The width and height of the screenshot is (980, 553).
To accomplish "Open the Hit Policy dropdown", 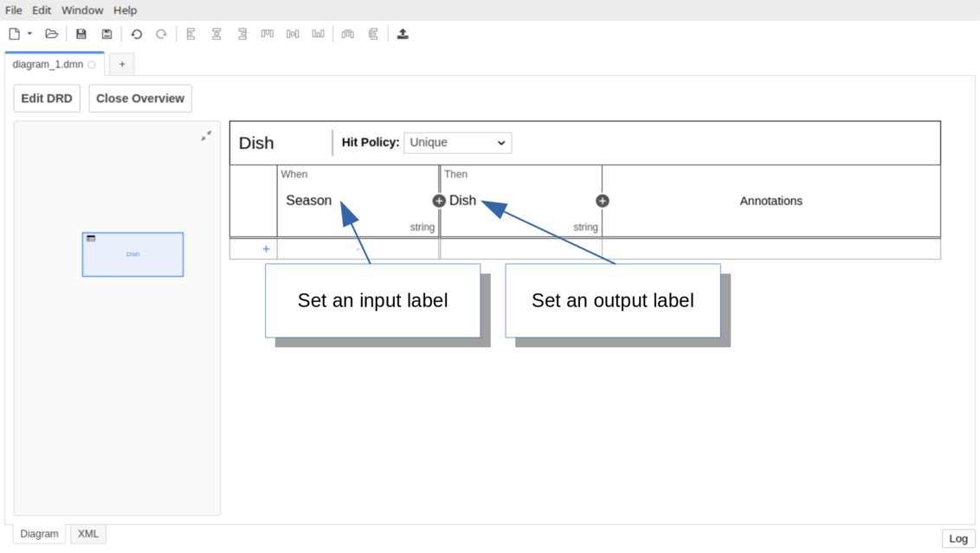I will point(457,143).
